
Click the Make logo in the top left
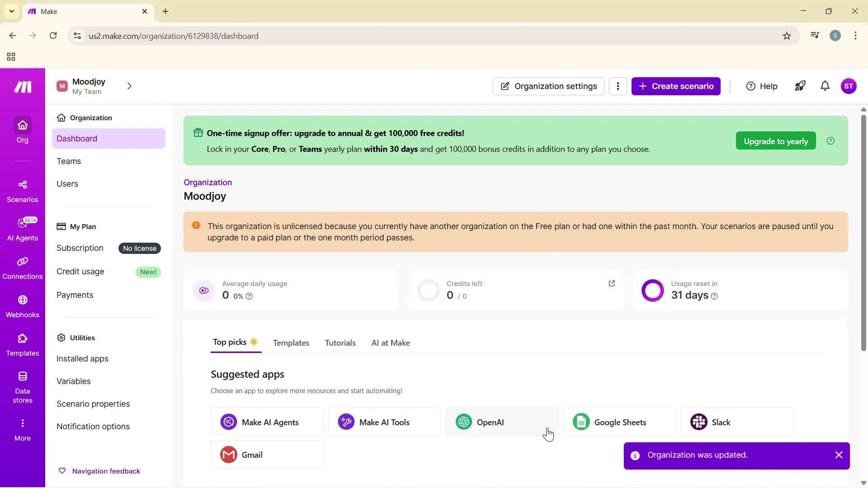22,87
